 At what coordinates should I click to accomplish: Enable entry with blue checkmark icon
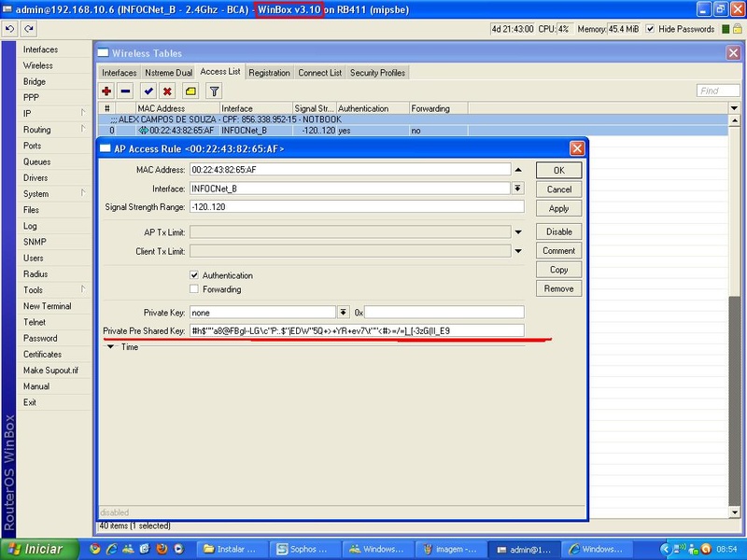tap(148, 91)
